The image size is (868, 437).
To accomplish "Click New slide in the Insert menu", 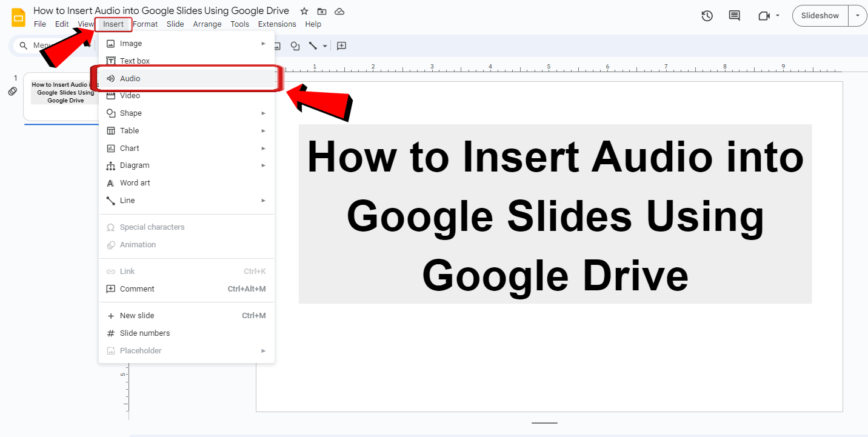I will pyautogui.click(x=136, y=315).
